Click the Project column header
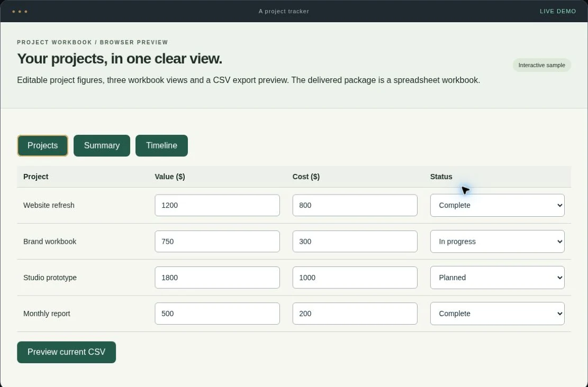Image resolution: width=588 pixels, height=387 pixels. point(35,177)
